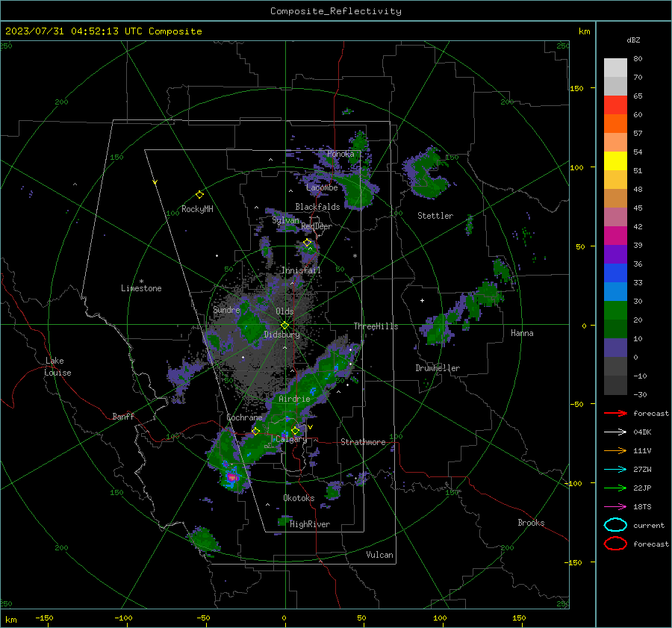Select the orange 111V arrow icon
This screenshot has width=672, height=628.
pyautogui.click(x=615, y=450)
